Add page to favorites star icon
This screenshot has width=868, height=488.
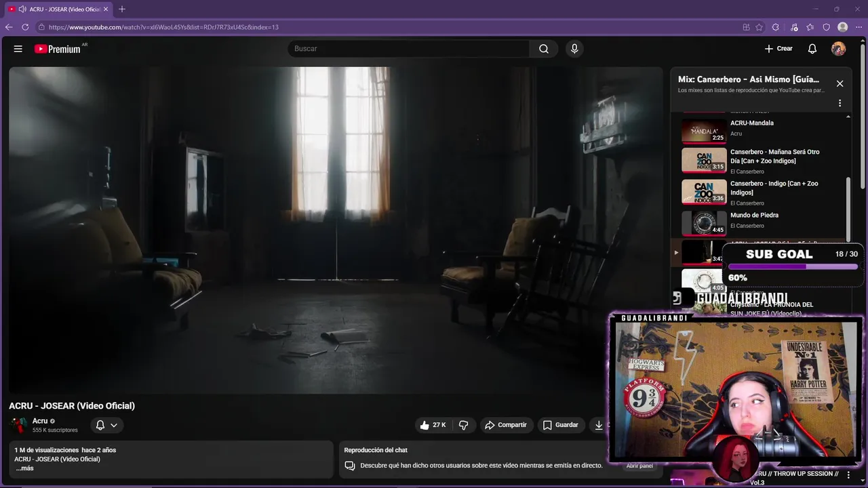[759, 27]
